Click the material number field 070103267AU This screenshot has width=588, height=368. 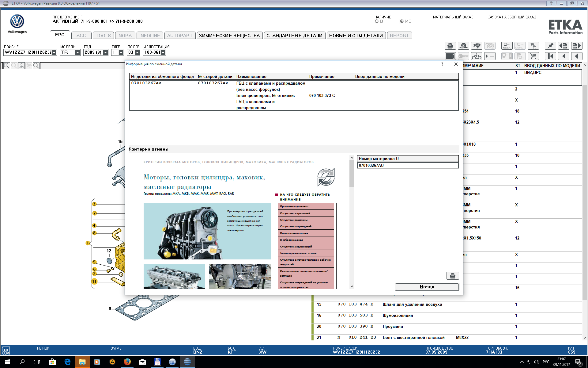click(x=408, y=165)
